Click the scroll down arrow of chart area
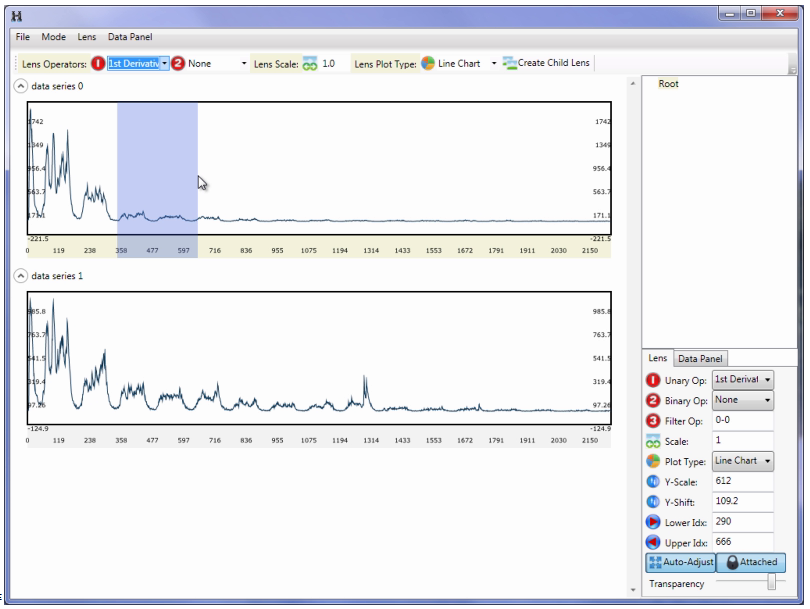The height and width of the screenshot is (609, 810). coord(633,590)
